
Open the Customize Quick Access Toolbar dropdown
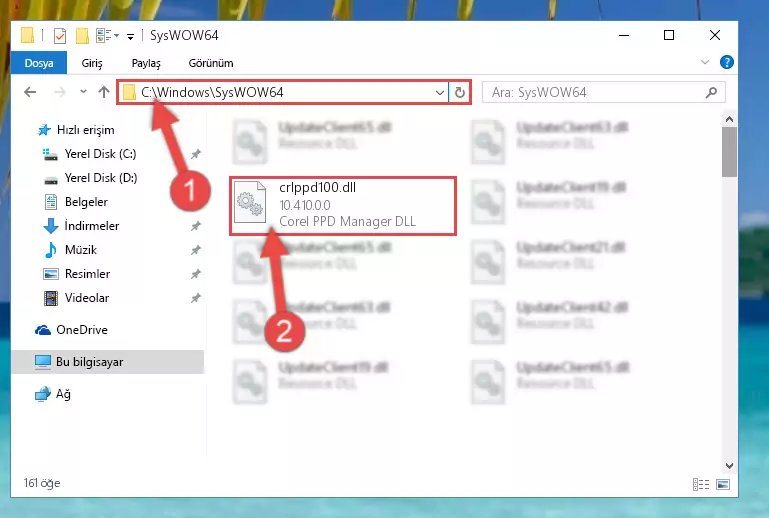130,36
